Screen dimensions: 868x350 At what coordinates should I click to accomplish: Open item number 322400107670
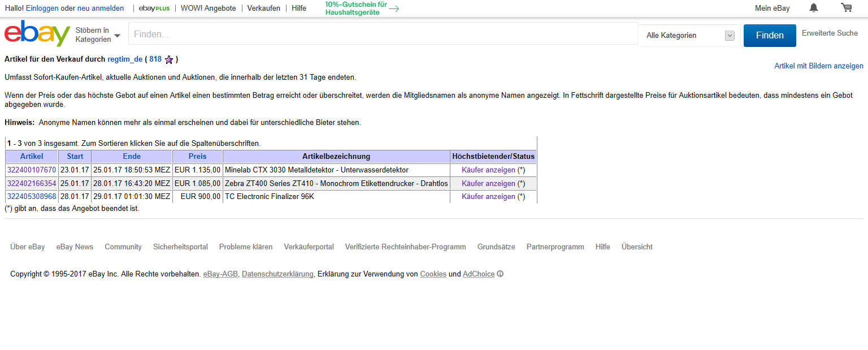[x=32, y=170]
